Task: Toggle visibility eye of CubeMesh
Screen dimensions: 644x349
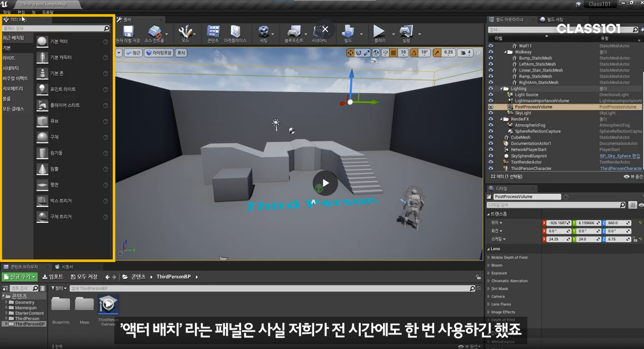Action: [x=491, y=137]
